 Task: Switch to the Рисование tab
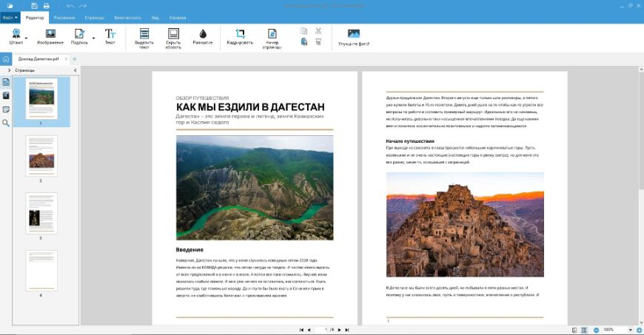point(64,18)
